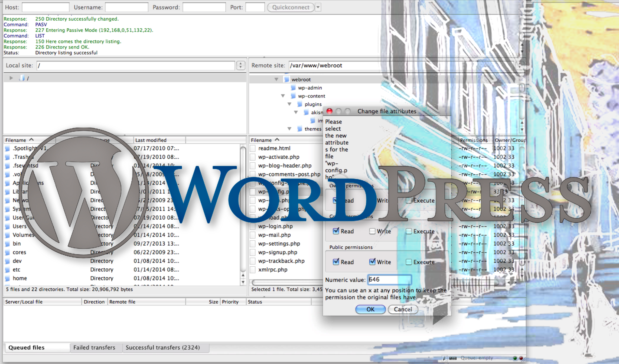Focus the Password input field

point(204,7)
